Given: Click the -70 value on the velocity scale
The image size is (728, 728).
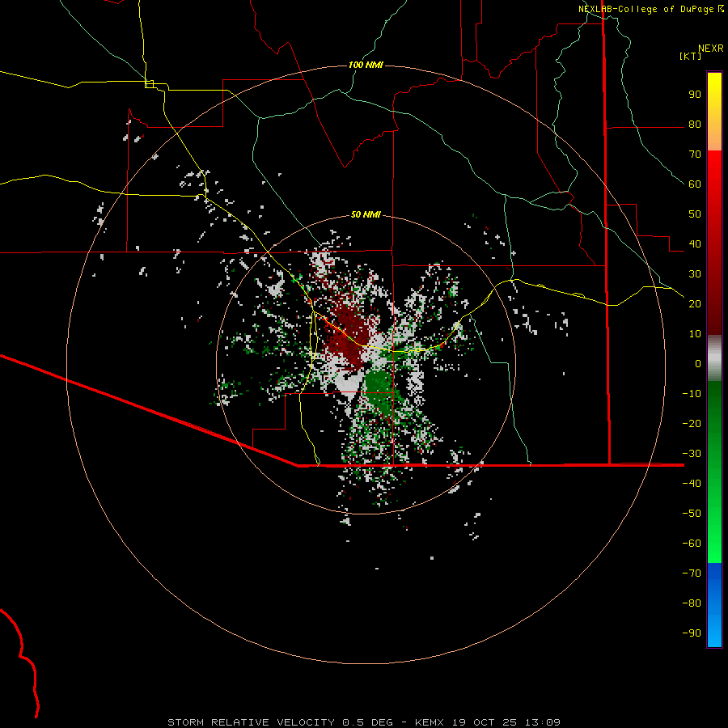Looking at the screenshot, I should pyautogui.click(x=692, y=574).
